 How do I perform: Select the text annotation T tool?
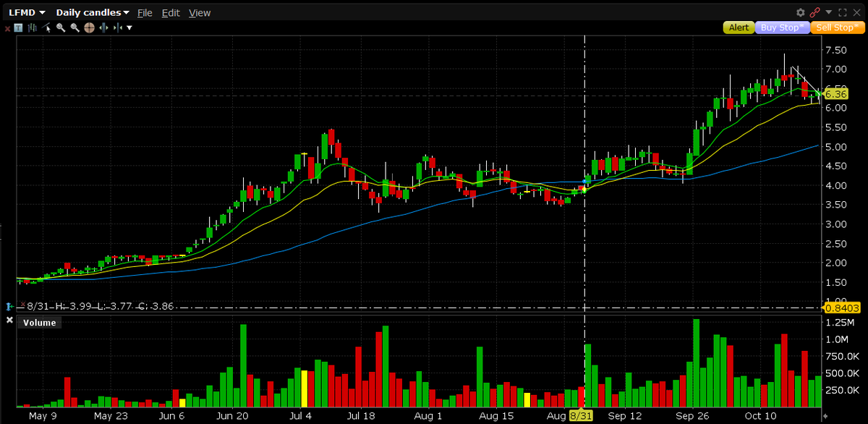18,27
